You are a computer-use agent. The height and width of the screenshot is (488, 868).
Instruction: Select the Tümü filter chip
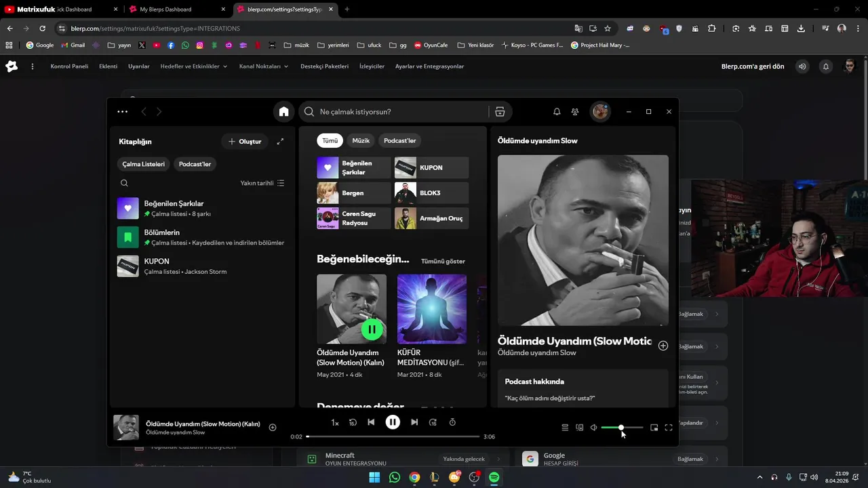(330, 140)
